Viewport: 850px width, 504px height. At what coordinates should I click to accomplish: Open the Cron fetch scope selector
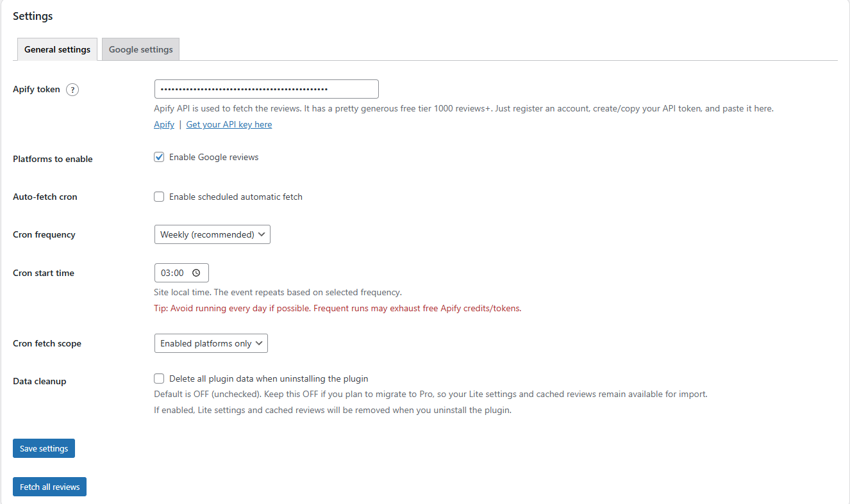point(211,343)
